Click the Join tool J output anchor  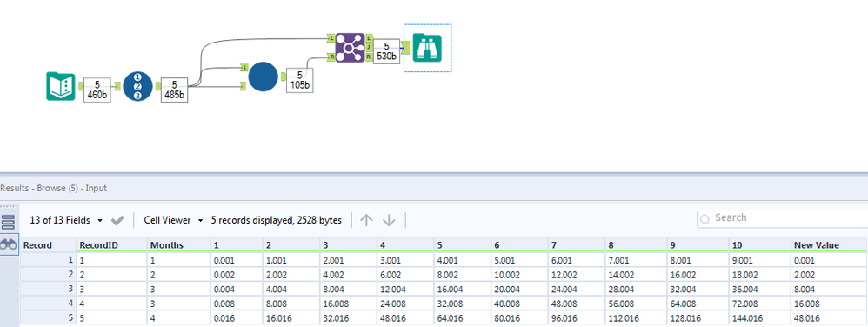[369, 48]
